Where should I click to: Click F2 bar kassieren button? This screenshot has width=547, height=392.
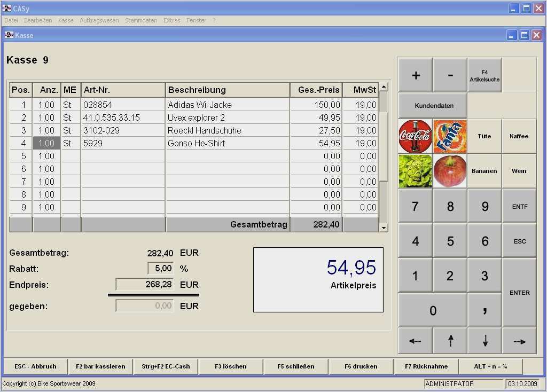click(x=100, y=366)
